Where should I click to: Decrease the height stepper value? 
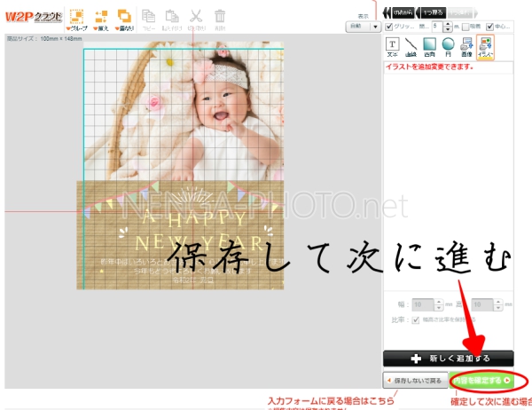pyautogui.click(x=498, y=308)
